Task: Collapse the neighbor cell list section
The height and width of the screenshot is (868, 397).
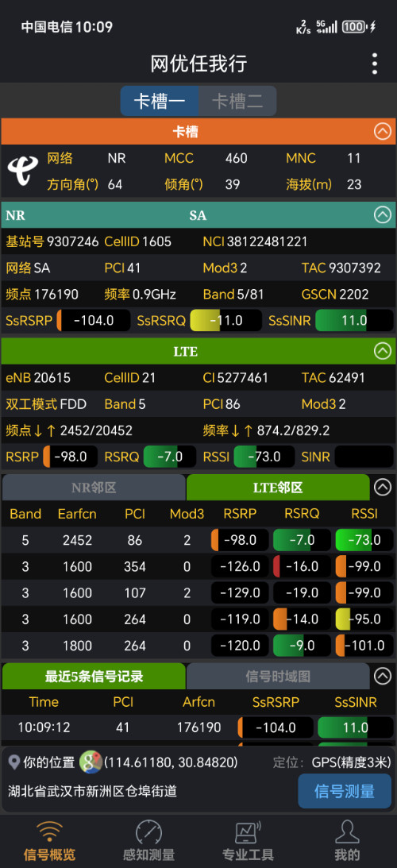Action: click(383, 487)
